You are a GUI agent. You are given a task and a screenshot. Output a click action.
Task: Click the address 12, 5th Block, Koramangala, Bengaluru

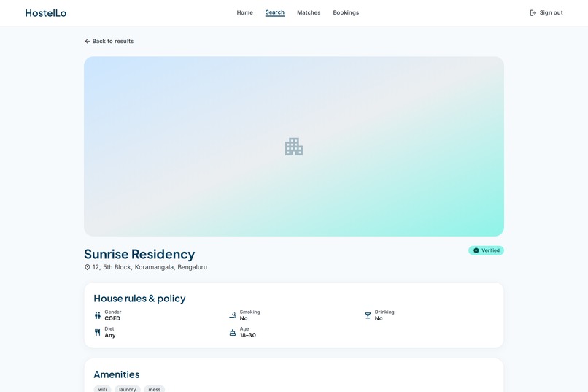coord(150,267)
